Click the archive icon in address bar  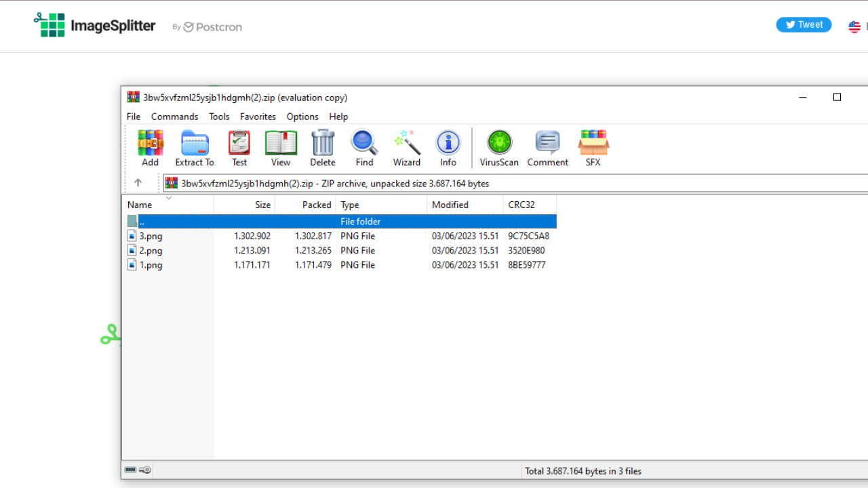click(x=172, y=183)
